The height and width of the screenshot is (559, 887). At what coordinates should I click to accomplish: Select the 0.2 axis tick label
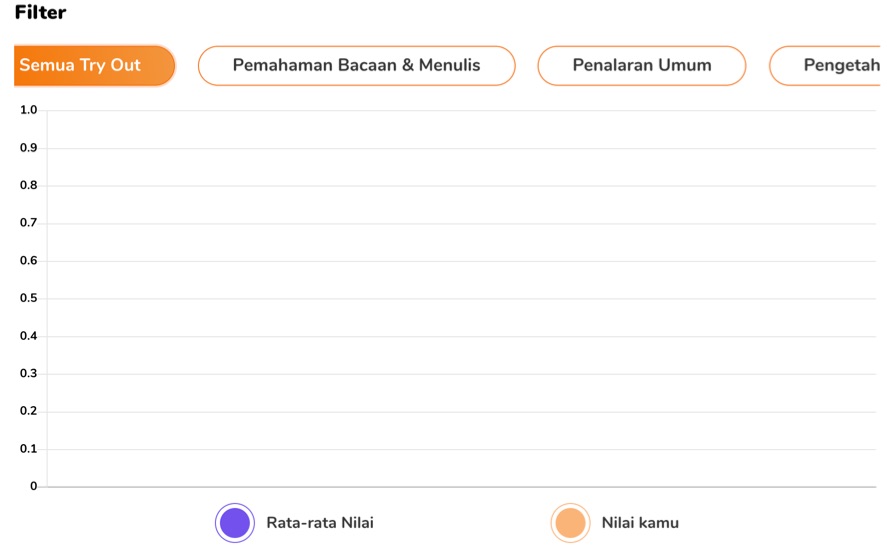click(28, 410)
